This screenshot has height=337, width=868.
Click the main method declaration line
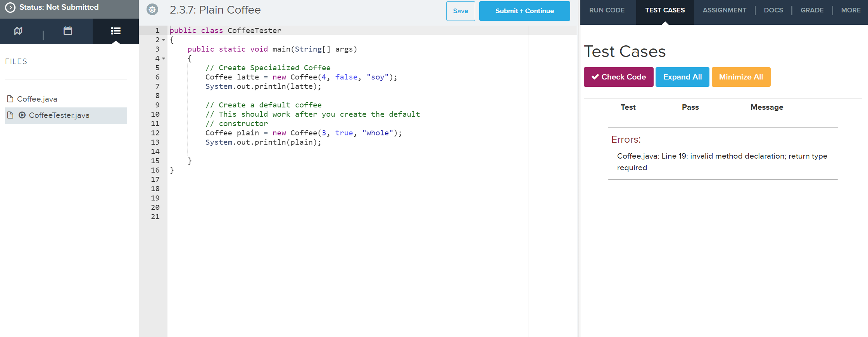(x=272, y=49)
